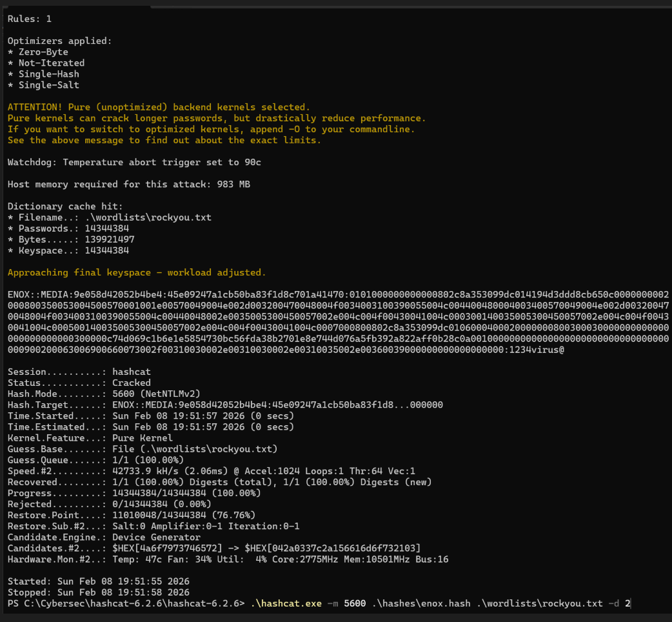Click the 'Time.Started' status line

click(x=151, y=416)
